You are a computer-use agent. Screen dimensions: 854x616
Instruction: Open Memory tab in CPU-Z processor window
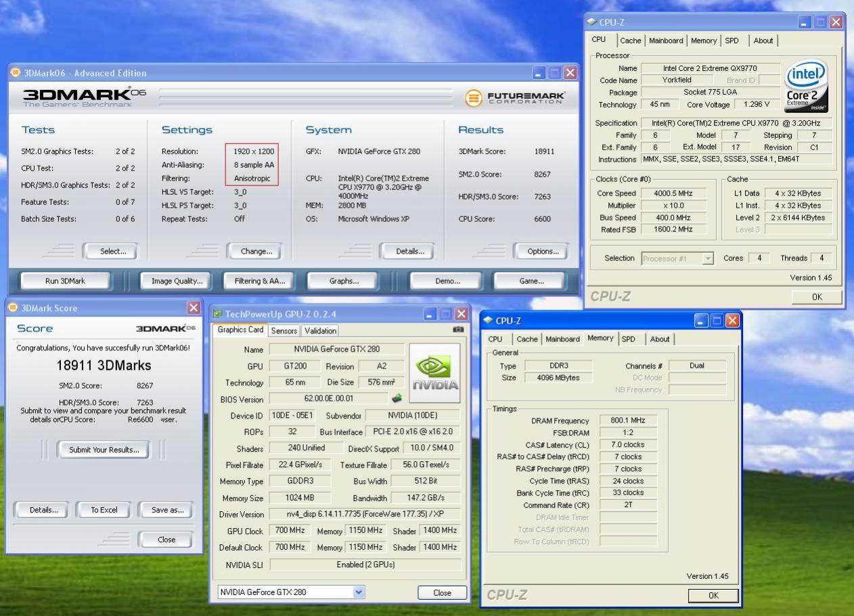(704, 41)
